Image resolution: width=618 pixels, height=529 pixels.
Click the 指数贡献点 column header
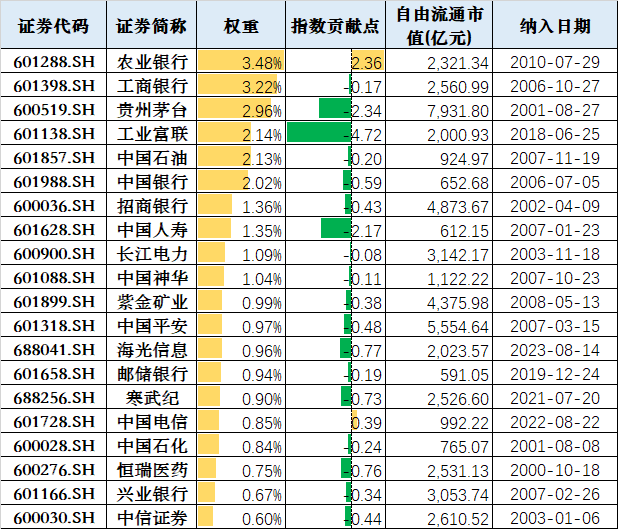[x=335, y=25]
